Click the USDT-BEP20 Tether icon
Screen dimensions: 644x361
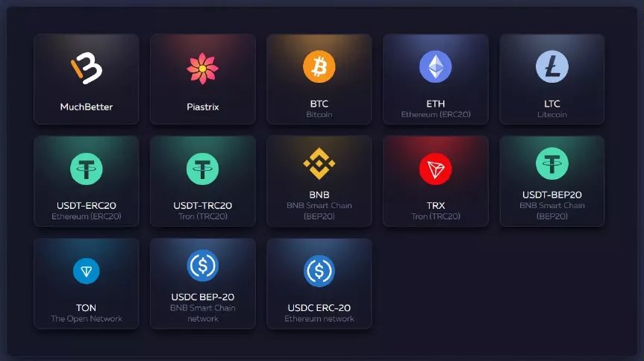[552, 163]
